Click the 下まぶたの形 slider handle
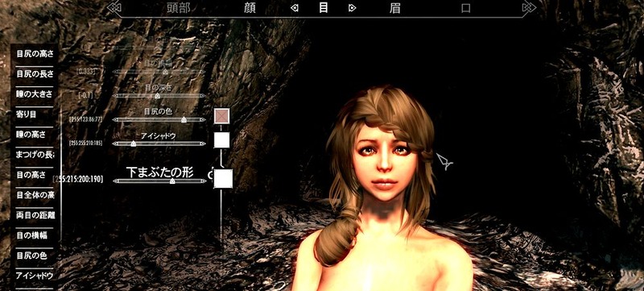Screen dimensions: 644x291 [x=172, y=181]
